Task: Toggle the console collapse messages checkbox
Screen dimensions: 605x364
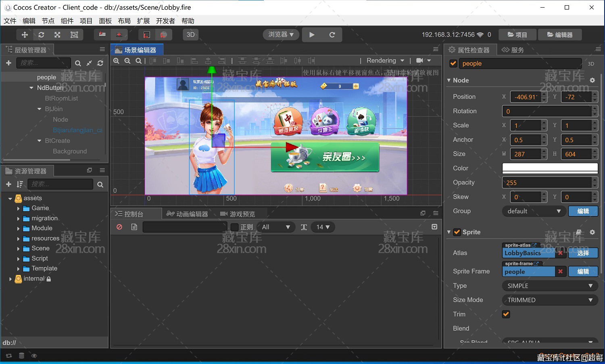Action: coord(434,227)
